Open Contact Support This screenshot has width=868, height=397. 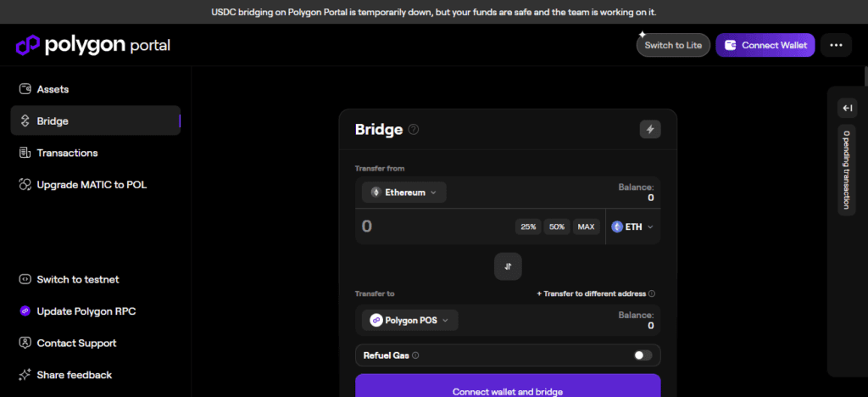pyautogui.click(x=95, y=344)
